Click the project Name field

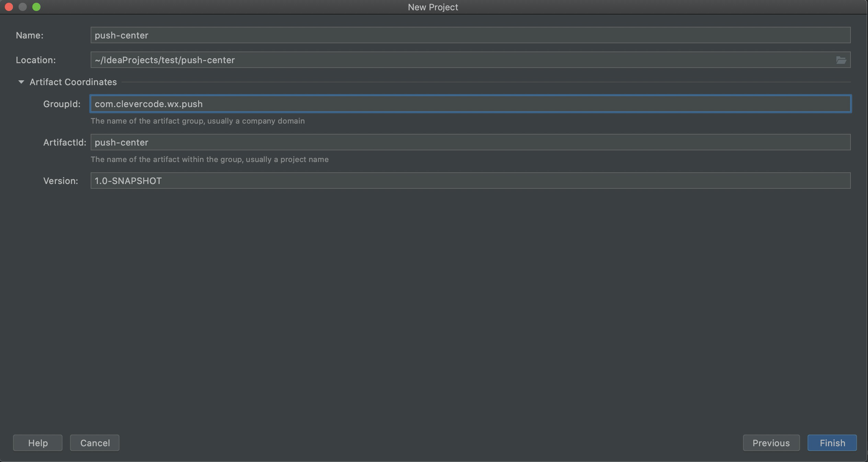coord(470,35)
